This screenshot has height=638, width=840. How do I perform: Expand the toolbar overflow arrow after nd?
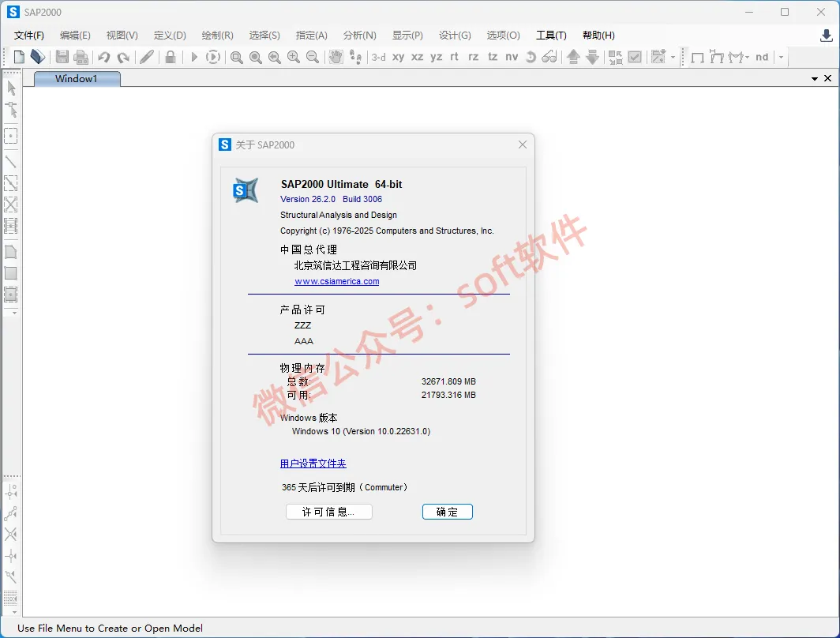coord(781,57)
